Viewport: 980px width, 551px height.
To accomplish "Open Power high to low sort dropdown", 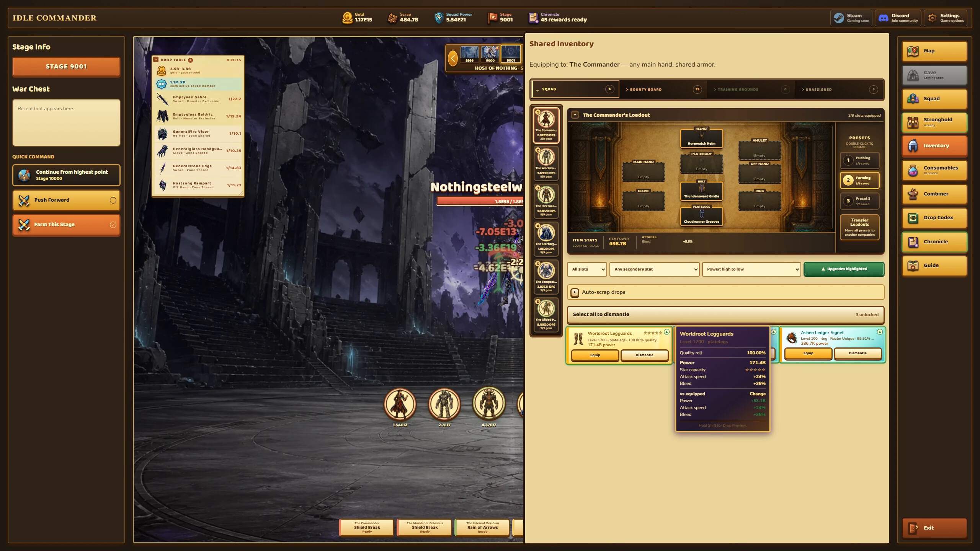I will pyautogui.click(x=751, y=269).
